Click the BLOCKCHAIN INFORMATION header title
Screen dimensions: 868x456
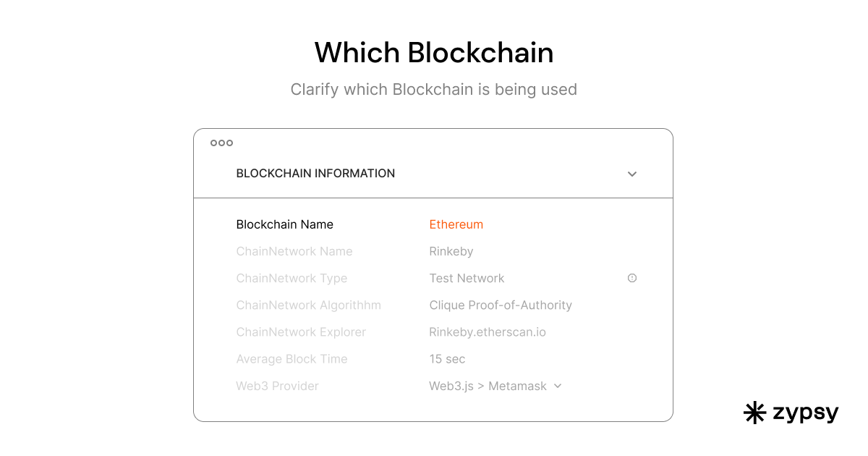[x=315, y=174]
